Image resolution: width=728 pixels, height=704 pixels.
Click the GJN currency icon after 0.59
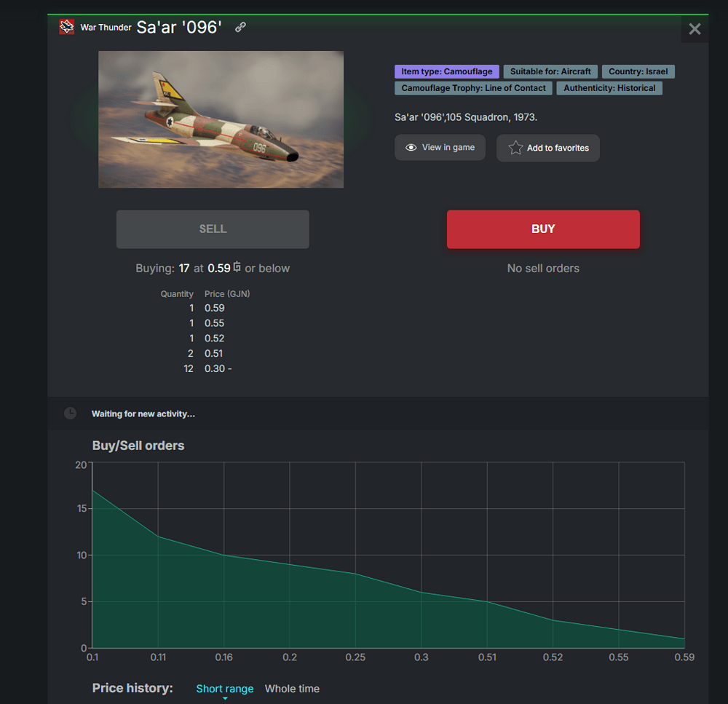237,267
